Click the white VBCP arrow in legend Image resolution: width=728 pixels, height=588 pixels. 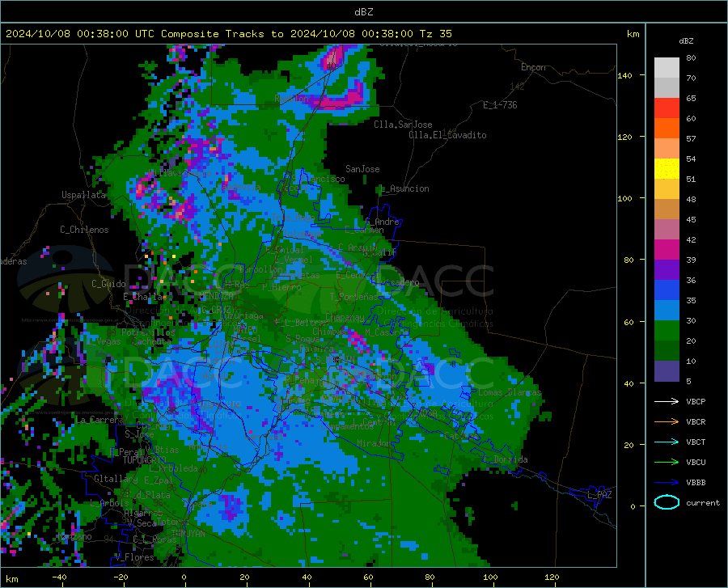(667, 401)
